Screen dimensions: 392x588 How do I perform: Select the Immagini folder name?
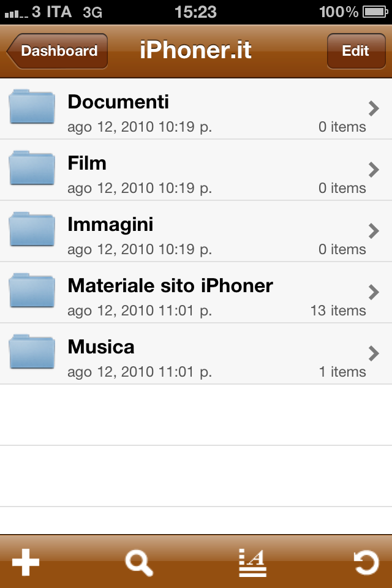point(110,225)
